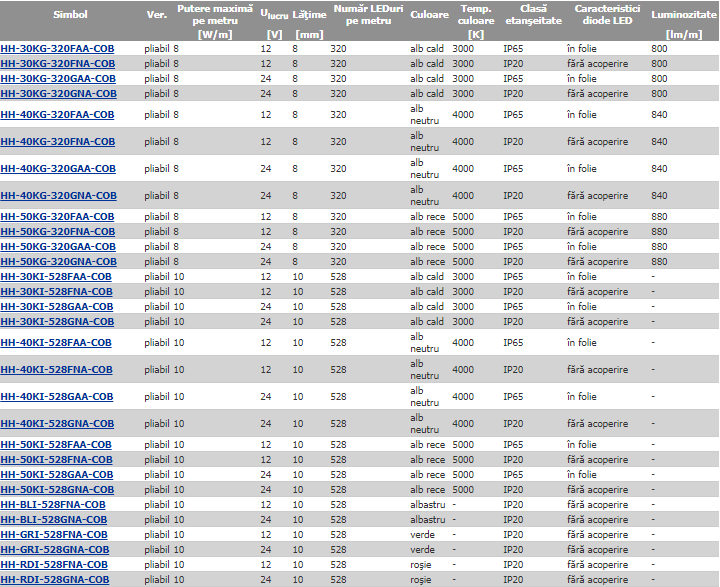Click '5000' in HH-50KG-320GNA-COB row

coord(463,262)
